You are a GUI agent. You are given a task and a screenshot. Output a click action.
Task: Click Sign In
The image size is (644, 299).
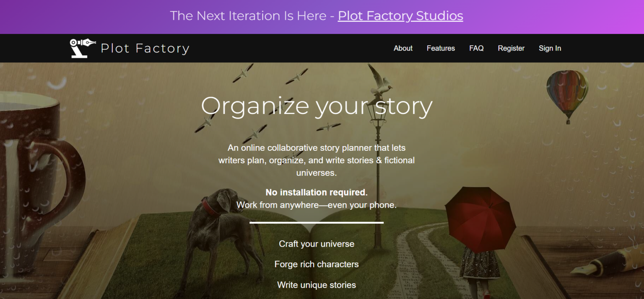coord(550,48)
